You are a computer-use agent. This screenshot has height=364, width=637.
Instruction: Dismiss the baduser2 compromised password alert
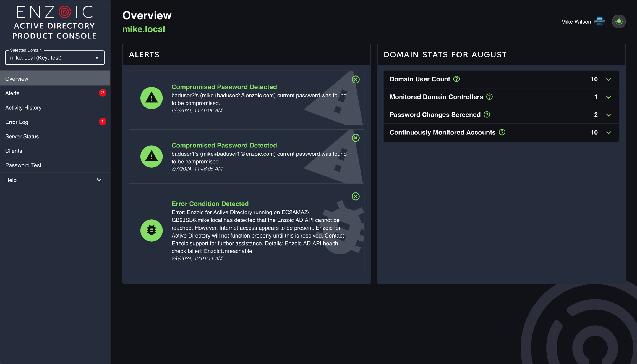[x=356, y=80]
